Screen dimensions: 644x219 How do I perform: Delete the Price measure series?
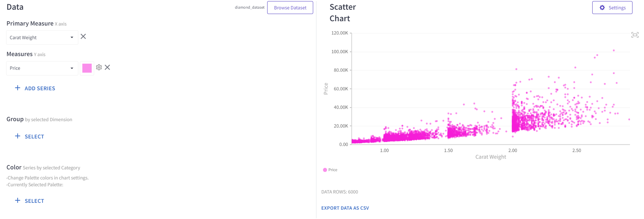coord(108,67)
